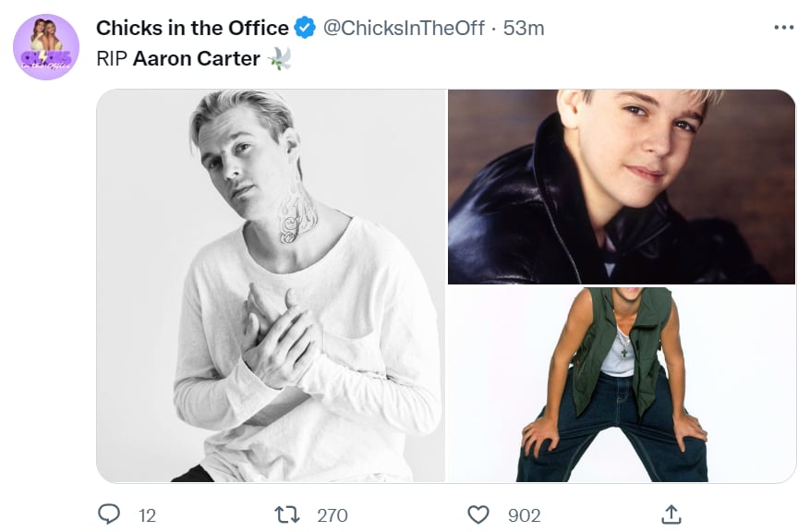Open the photo with green vest and jeans
This screenshot has height=532, width=810.
(x=622, y=385)
